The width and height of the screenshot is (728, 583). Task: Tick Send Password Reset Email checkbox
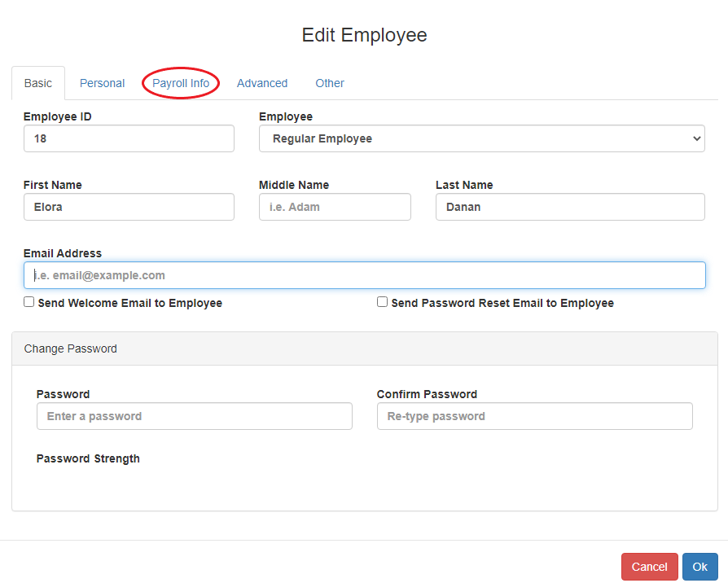tap(382, 302)
